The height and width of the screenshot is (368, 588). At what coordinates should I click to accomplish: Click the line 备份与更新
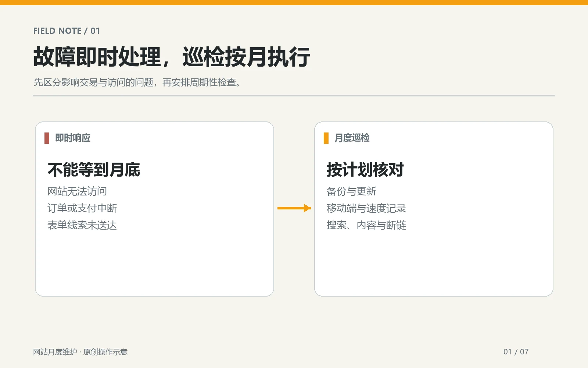pos(352,191)
